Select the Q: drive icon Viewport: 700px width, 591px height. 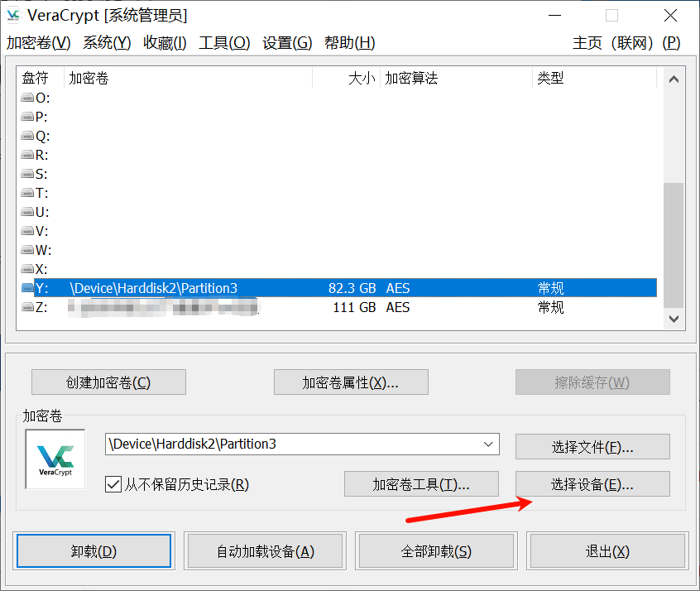(27, 136)
